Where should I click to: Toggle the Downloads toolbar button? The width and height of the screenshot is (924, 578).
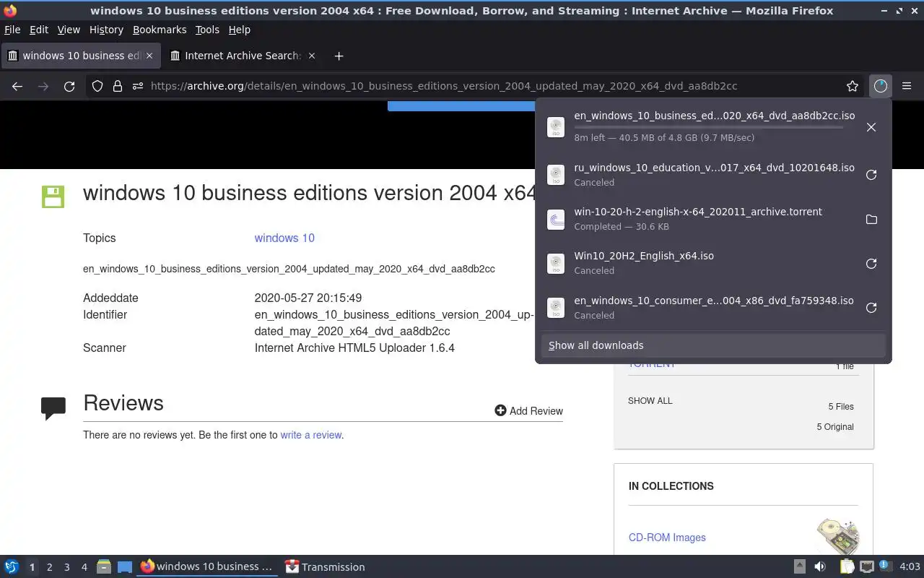[880, 86]
